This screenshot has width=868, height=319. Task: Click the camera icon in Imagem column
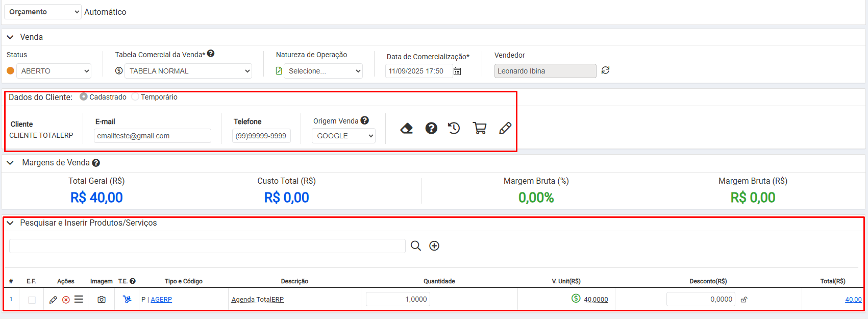click(x=102, y=300)
